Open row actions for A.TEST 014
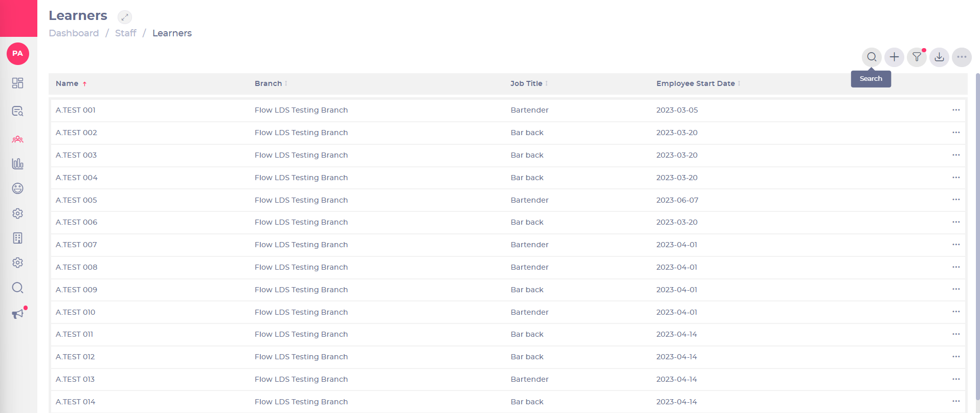The width and height of the screenshot is (980, 413). coord(956,401)
